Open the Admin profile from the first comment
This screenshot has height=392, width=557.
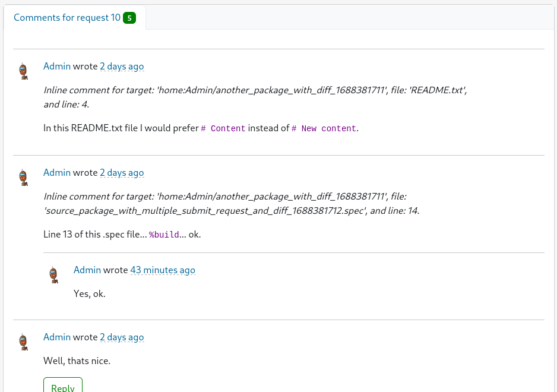(56, 66)
